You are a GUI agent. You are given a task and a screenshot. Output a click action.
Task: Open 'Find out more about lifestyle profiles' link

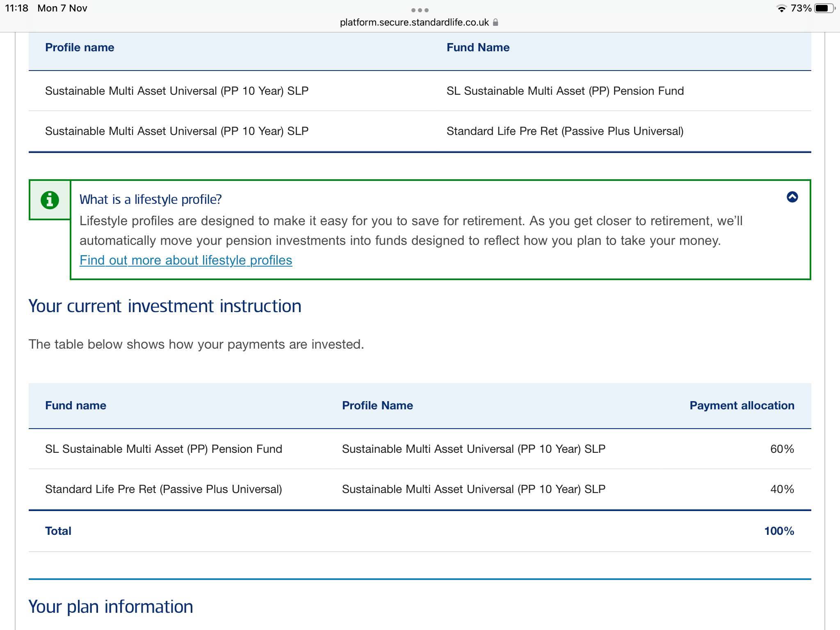(186, 260)
